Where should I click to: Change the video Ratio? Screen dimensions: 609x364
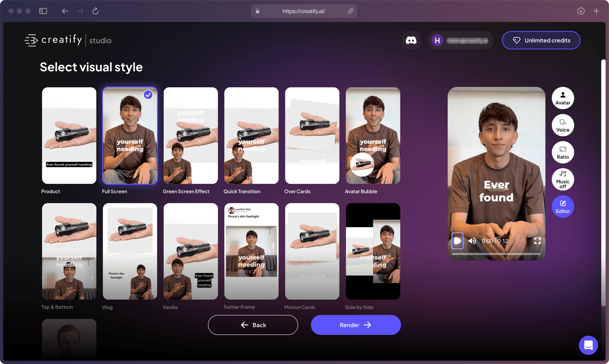563,152
